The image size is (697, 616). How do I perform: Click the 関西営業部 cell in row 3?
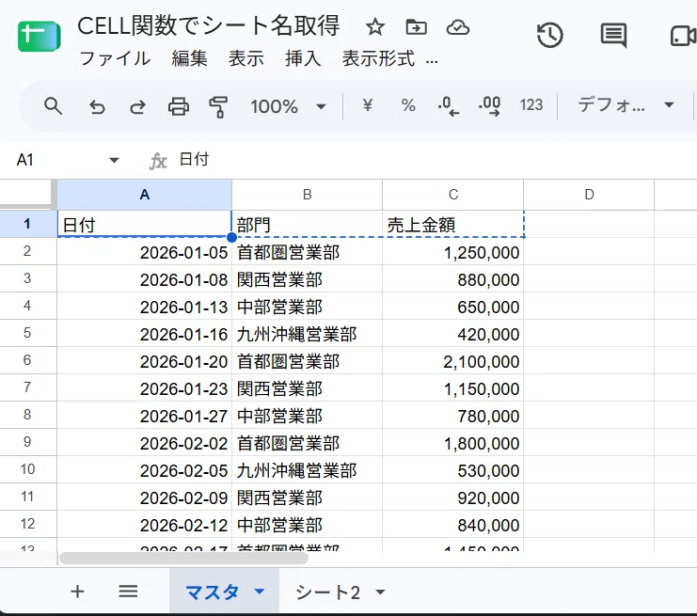point(308,279)
